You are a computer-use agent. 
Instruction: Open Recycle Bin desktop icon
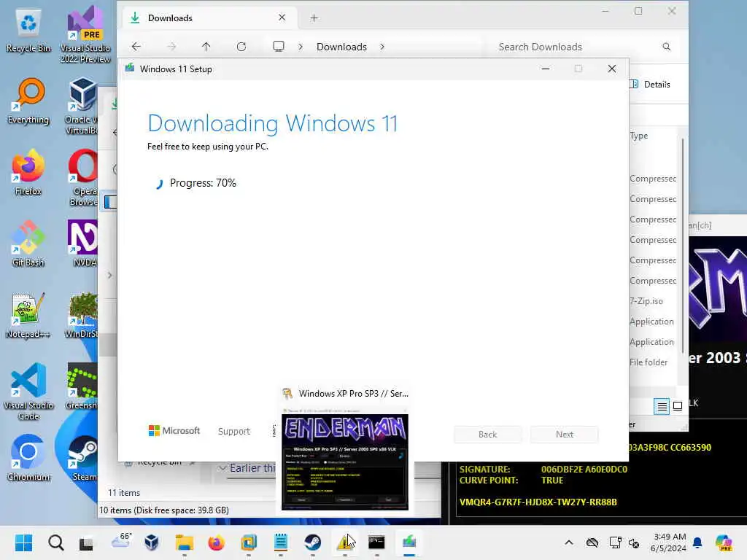[x=28, y=31]
